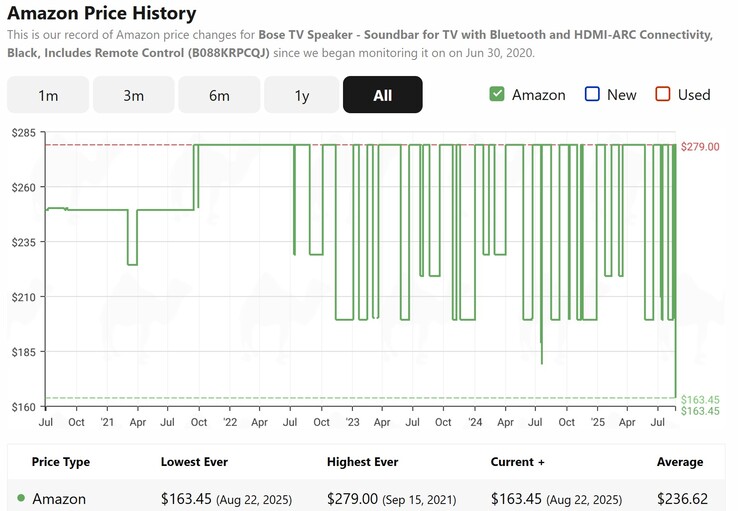The image size is (738, 511).
Task: Click the Lowest Ever column header
Action: click(194, 462)
